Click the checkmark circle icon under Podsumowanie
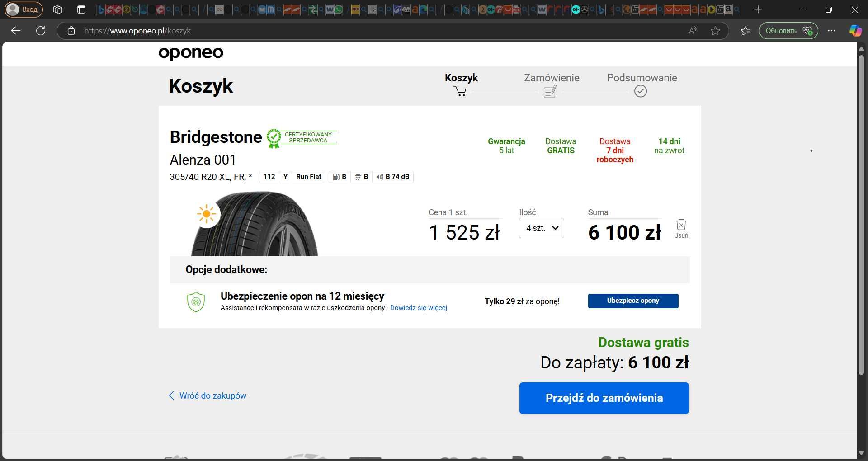Image resolution: width=868 pixels, height=461 pixels. tap(641, 91)
